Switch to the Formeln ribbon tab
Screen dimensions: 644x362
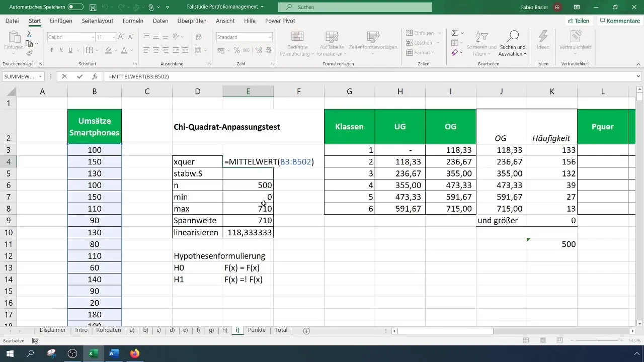click(133, 21)
